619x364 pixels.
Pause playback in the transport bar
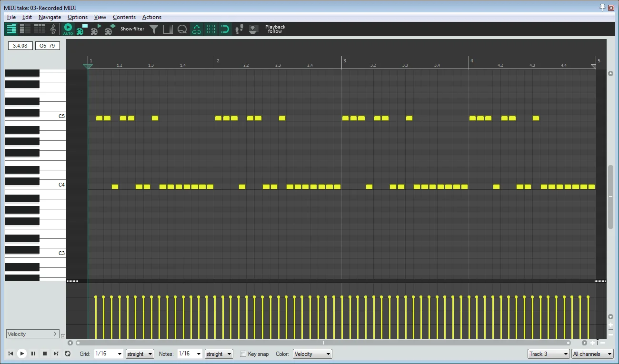33,354
